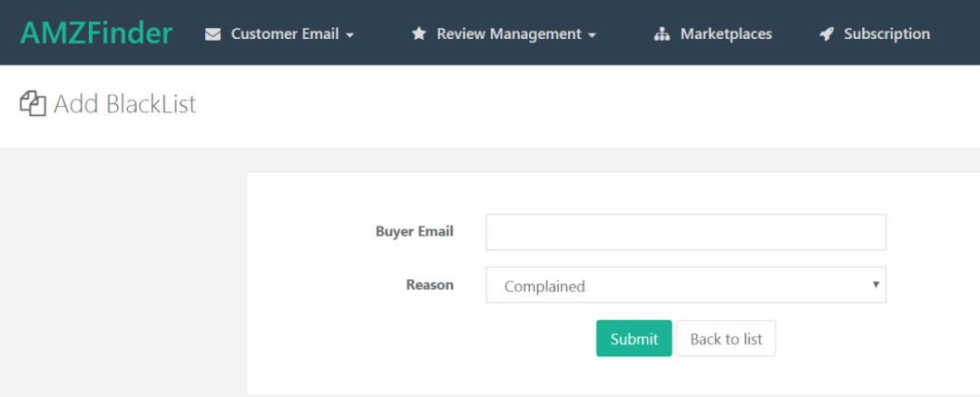Open the Customer Email menu
The width and height of the screenshot is (980, 397).
284,34
